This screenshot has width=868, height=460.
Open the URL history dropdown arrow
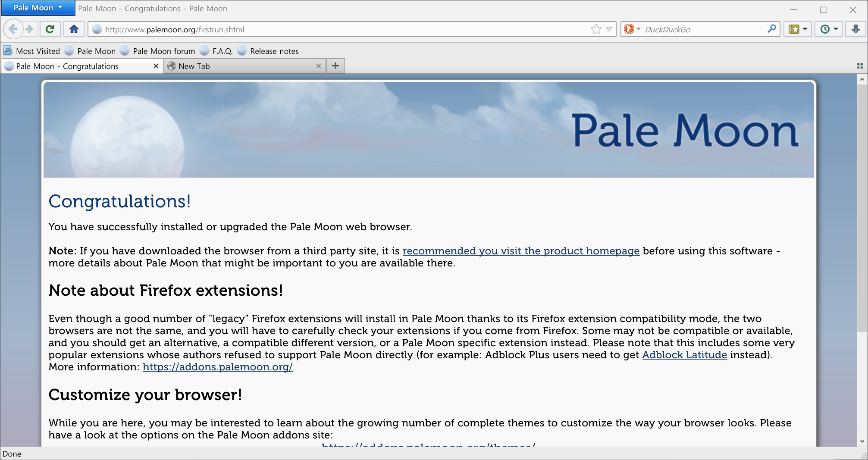(x=609, y=29)
